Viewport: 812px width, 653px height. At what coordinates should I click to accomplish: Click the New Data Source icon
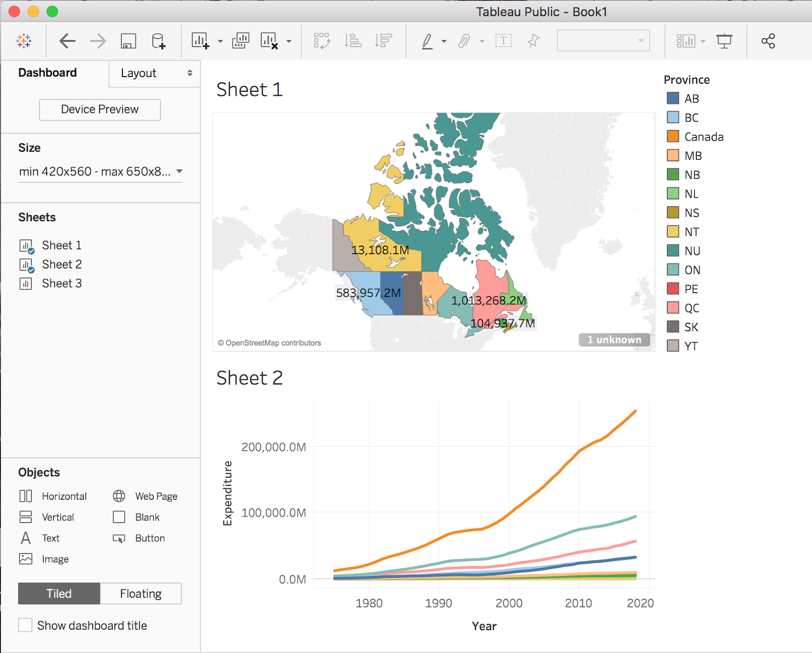158,41
